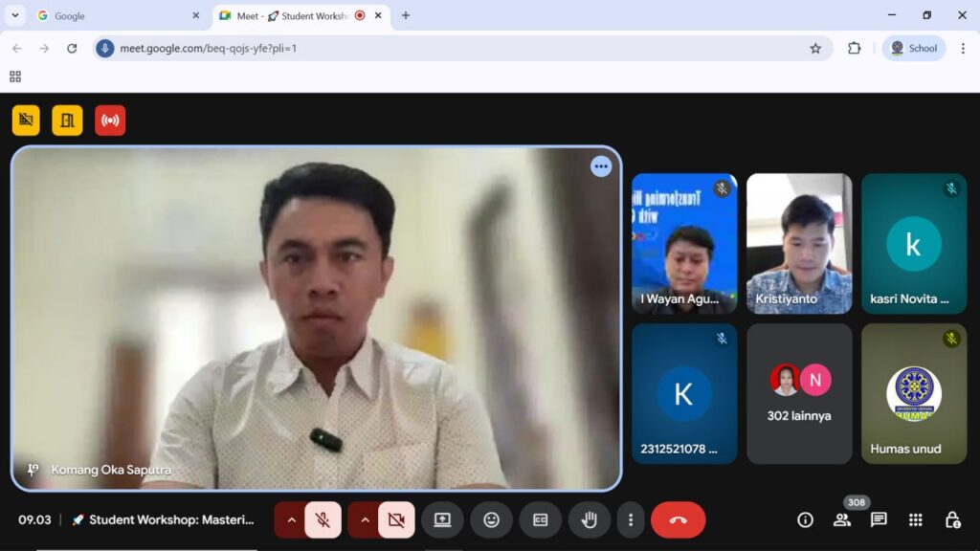Click the address bar URL field
This screenshot has height=551, width=980.
pos(459,48)
